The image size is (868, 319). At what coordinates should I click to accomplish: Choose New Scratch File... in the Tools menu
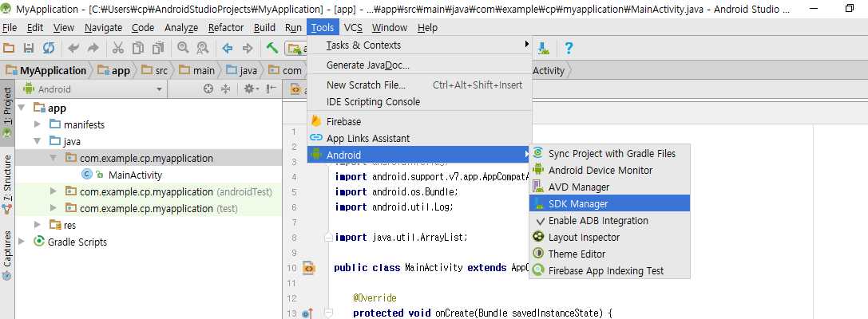(x=419, y=85)
